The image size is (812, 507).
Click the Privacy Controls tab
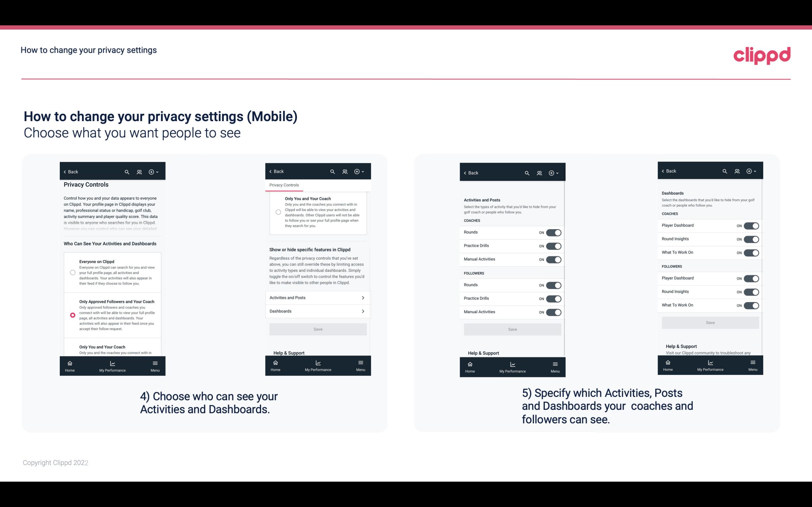coord(284,185)
